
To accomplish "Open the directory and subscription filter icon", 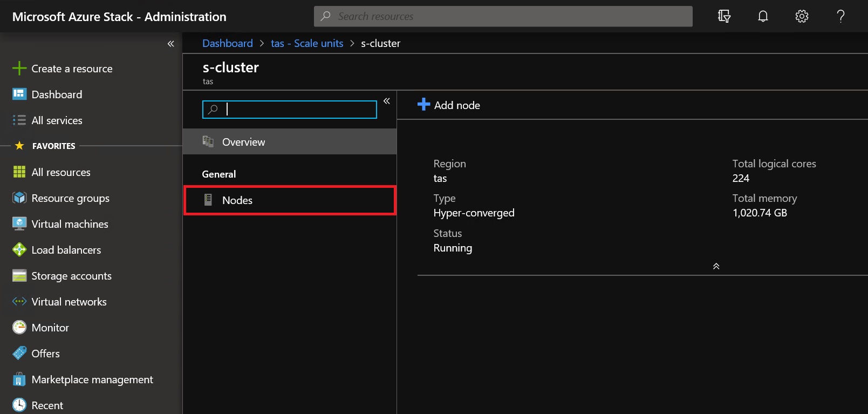I will [724, 16].
